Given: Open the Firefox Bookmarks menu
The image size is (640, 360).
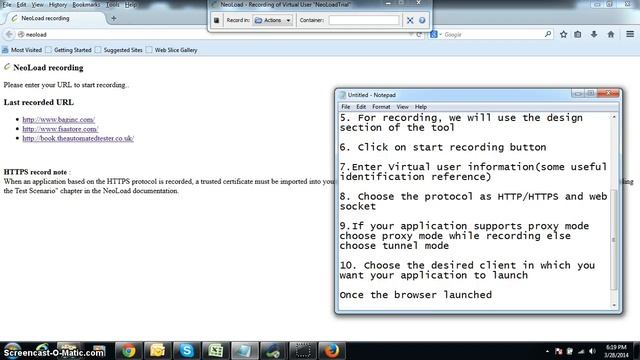Looking at the screenshot, I should pos(86,4).
